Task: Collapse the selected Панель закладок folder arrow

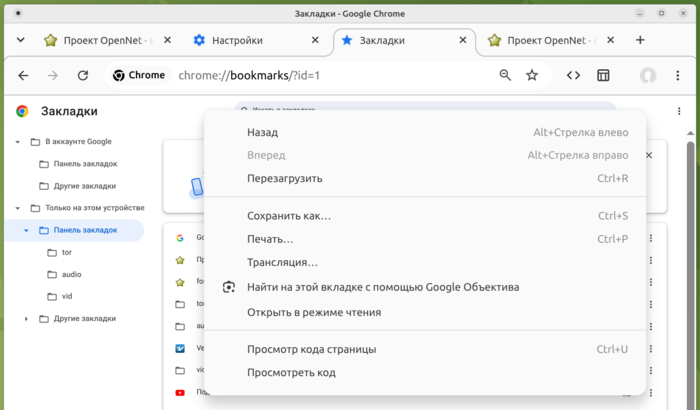Action: click(26, 230)
